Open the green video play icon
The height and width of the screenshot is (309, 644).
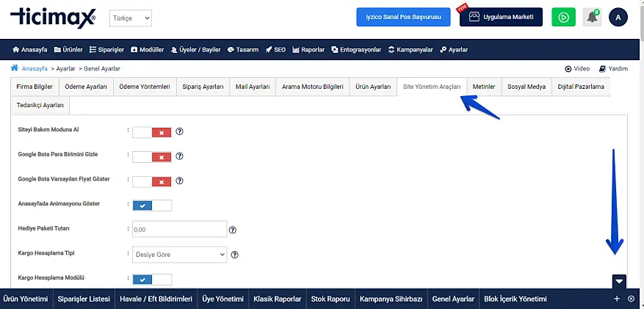[563, 17]
